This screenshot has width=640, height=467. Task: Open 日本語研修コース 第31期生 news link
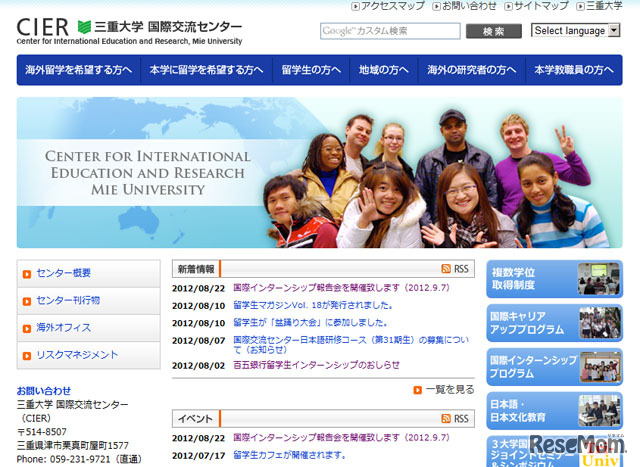tap(351, 345)
